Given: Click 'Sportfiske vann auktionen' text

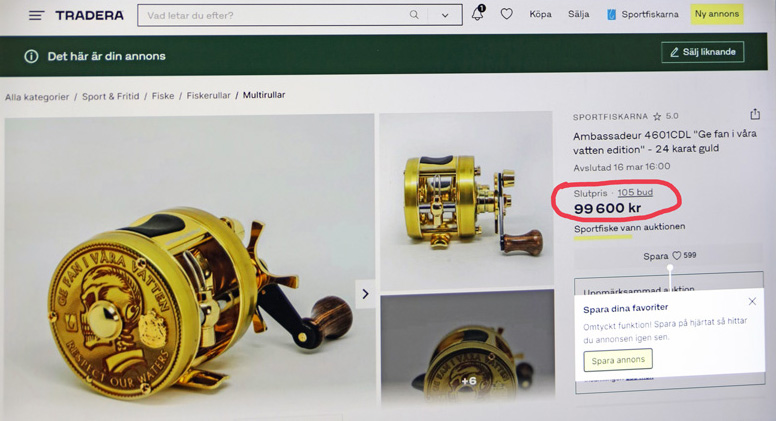Looking at the screenshot, I should [630, 228].
